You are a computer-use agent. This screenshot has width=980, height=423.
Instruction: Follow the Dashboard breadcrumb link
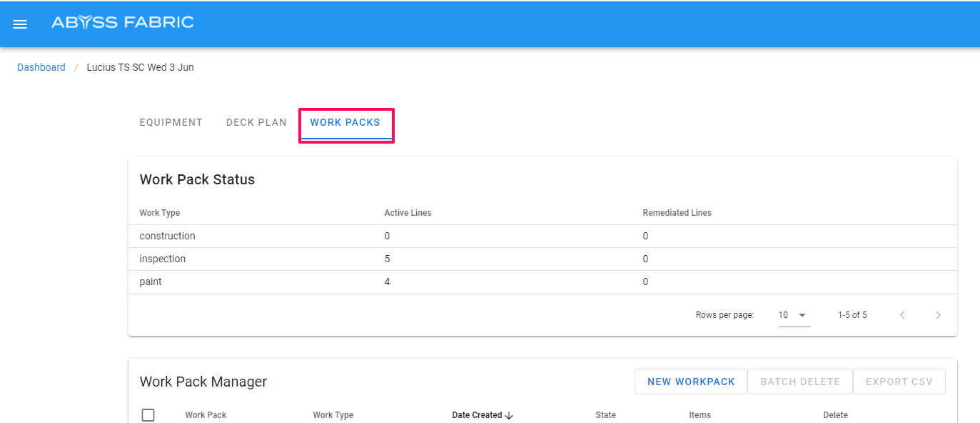(41, 67)
